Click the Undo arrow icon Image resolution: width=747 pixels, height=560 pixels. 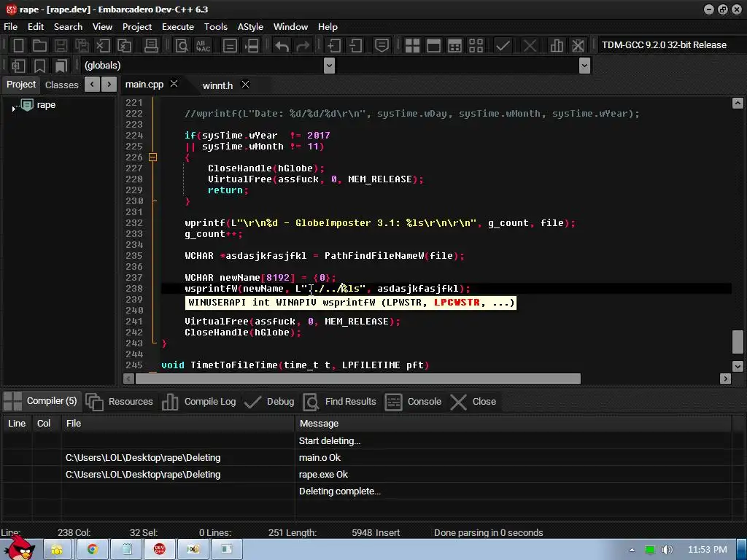pyautogui.click(x=282, y=46)
